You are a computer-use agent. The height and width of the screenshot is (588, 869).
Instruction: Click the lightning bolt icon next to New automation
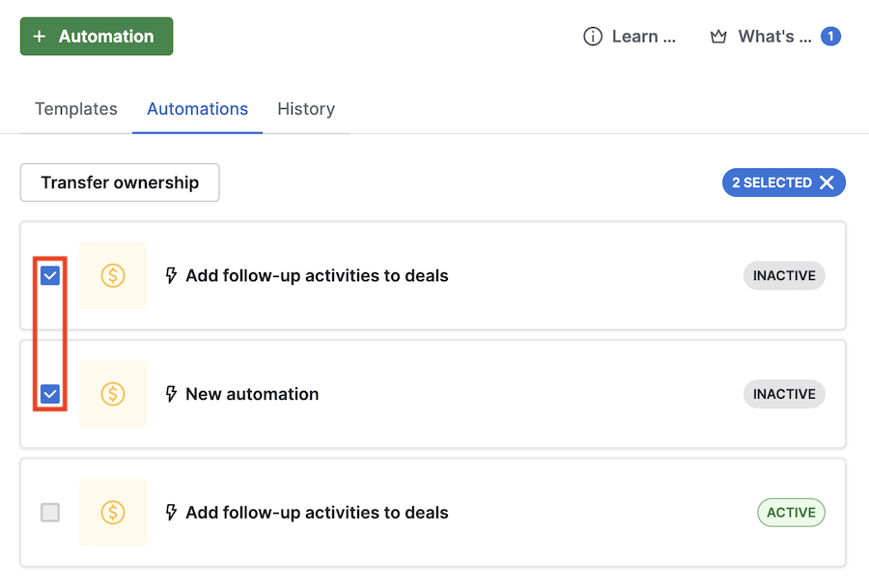tap(171, 394)
